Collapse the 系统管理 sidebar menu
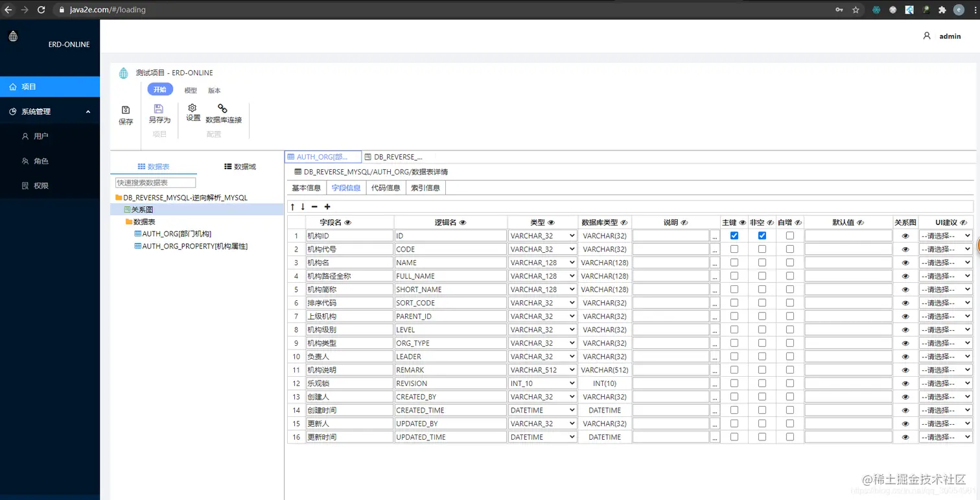Screen dimensions: 980x500 click(x=50, y=112)
